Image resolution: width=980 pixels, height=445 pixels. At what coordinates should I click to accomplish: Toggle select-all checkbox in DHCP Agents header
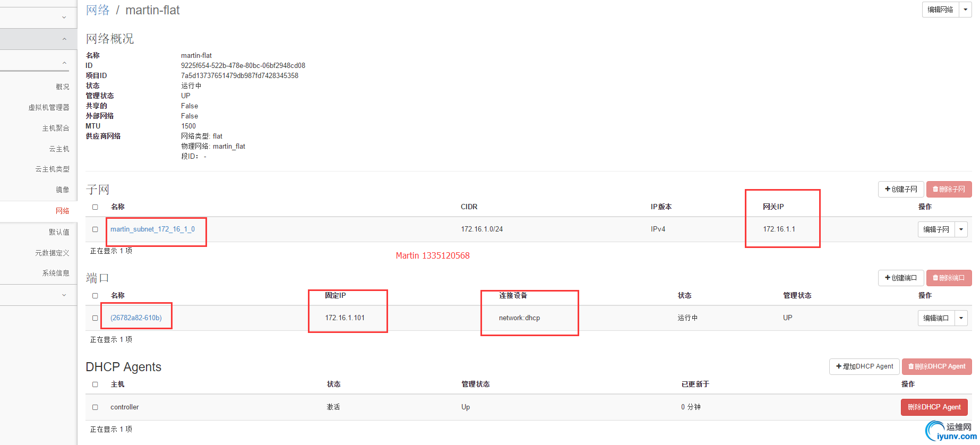95,384
